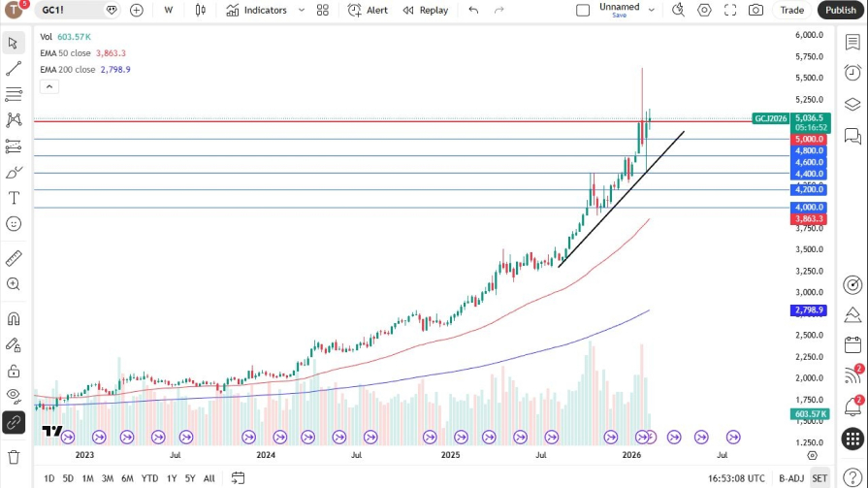Image resolution: width=868 pixels, height=488 pixels.
Task: Open the Alerts panel clock icon
Action: coord(852,73)
